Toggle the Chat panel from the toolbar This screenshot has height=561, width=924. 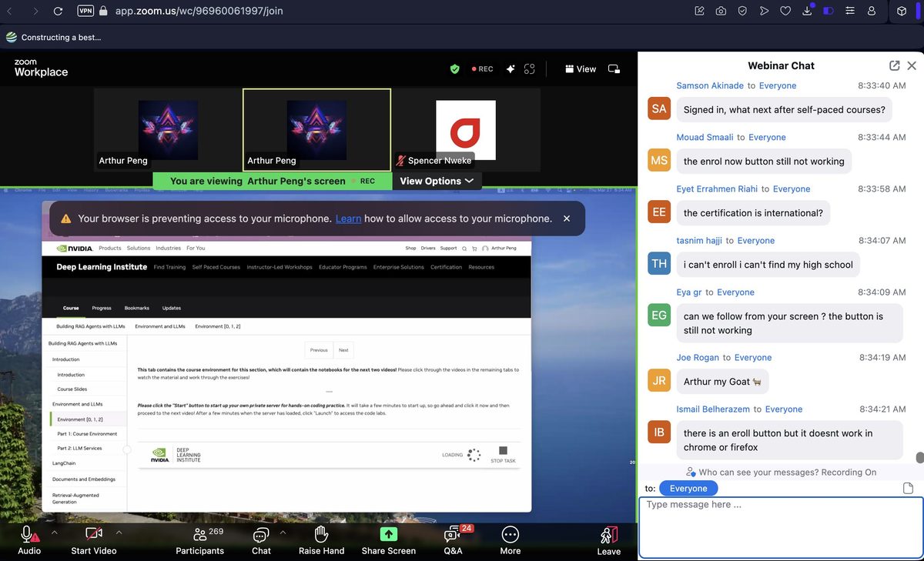click(x=261, y=539)
